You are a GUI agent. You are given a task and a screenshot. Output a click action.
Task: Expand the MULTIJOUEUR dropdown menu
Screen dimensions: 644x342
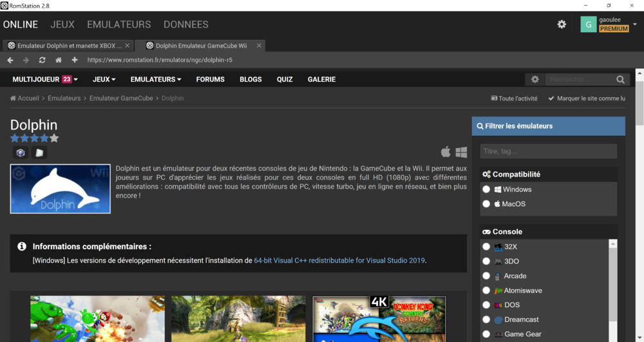coord(45,79)
